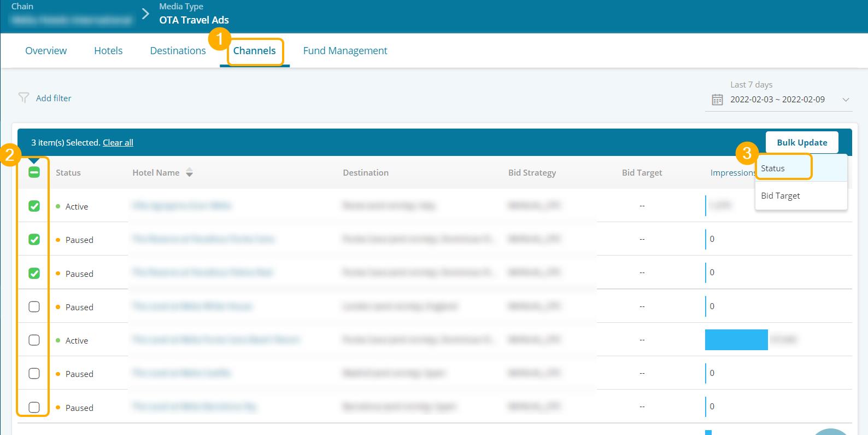Click the Clear all link
The height and width of the screenshot is (435, 868).
(x=118, y=142)
